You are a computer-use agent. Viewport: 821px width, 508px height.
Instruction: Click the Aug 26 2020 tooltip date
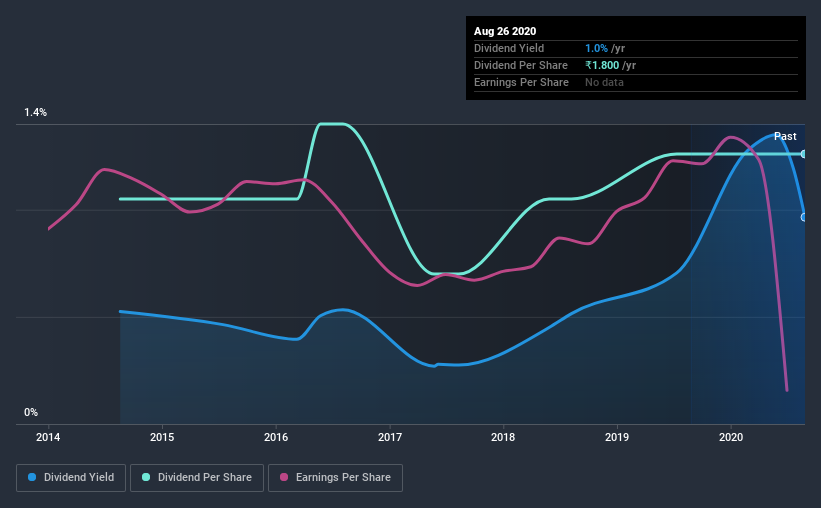tap(505, 31)
